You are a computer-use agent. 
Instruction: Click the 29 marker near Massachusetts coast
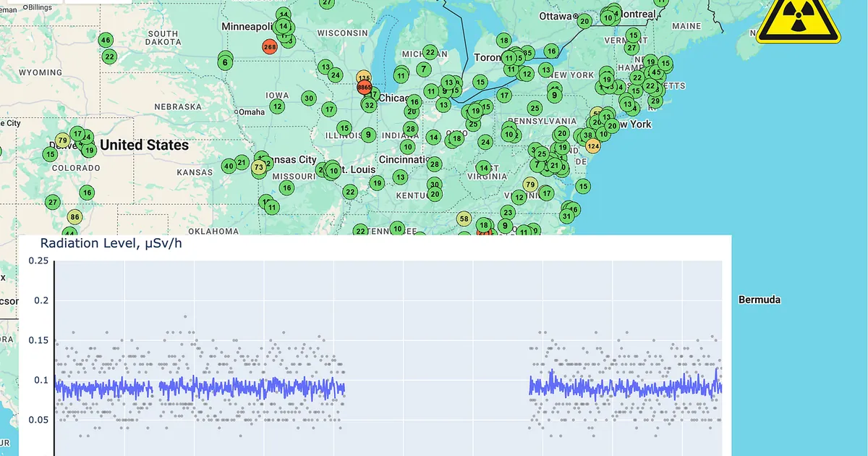click(x=655, y=101)
